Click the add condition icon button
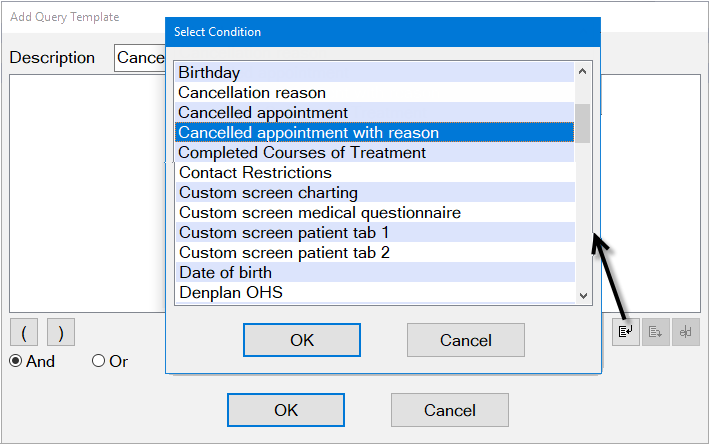The width and height of the screenshot is (709, 444). (626, 332)
